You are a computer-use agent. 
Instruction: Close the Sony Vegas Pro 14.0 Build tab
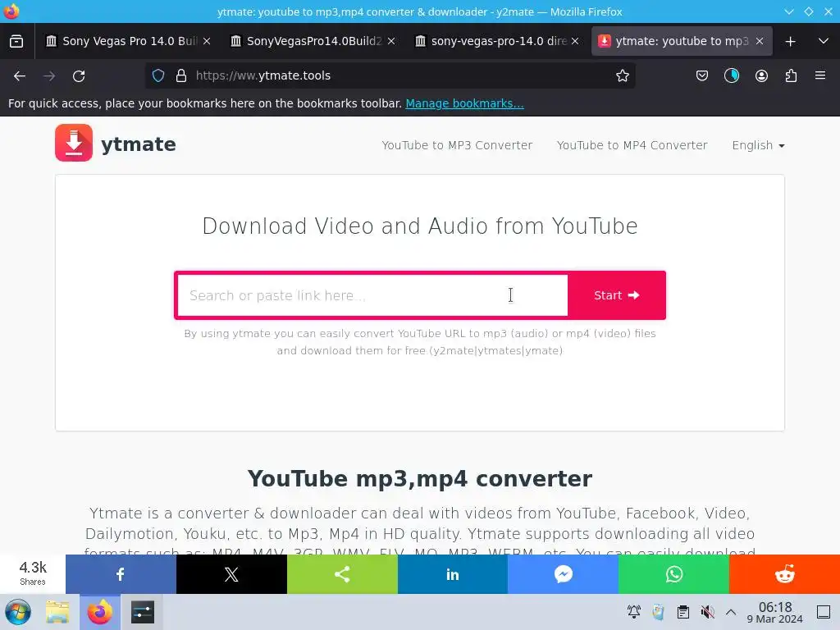click(x=207, y=41)
